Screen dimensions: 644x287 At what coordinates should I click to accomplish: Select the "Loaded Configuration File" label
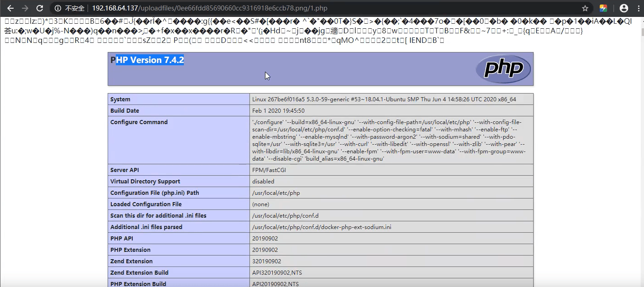pyautogui.click(x=146, y=204)
